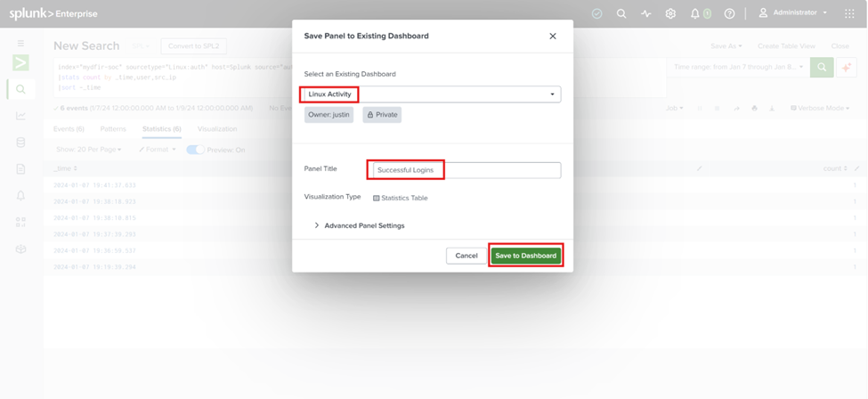This screenshot has width=868, height=399.
Task: Click the Panel Title input field
Action: (x=466, y=170)
